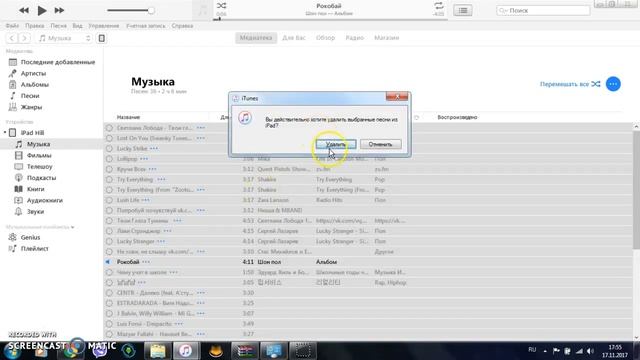Adjust the volume slider knob
The image size is (640, 360).
pos(151,11)
